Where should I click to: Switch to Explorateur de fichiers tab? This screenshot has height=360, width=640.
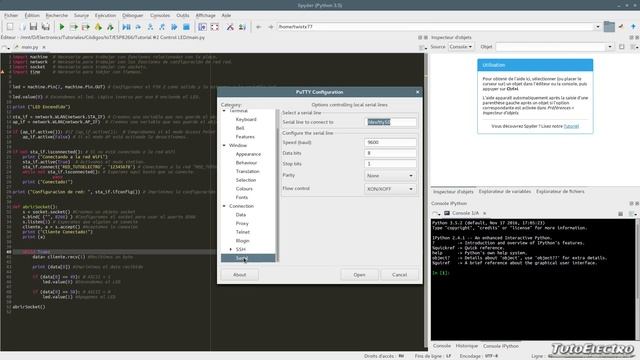pyautogui.click(x=560, y=191)
